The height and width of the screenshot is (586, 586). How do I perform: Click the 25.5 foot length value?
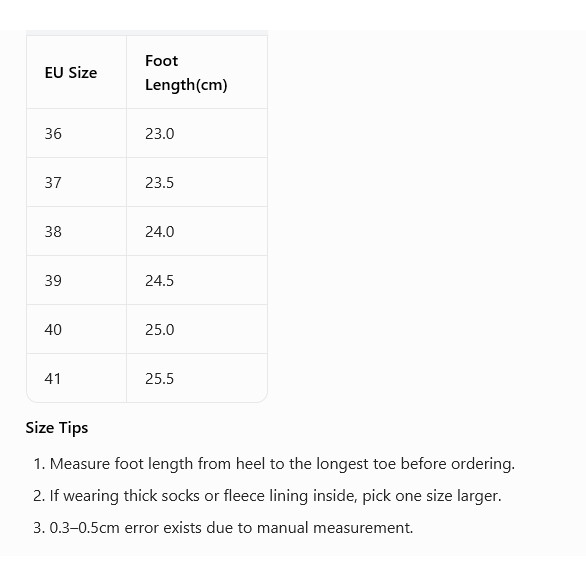coord(160,379)
